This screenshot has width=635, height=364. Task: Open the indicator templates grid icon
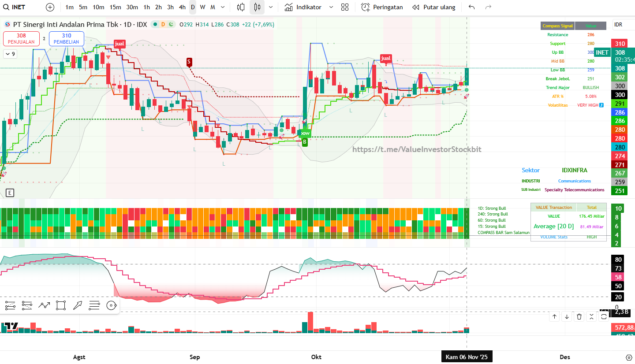click(345, 7)
